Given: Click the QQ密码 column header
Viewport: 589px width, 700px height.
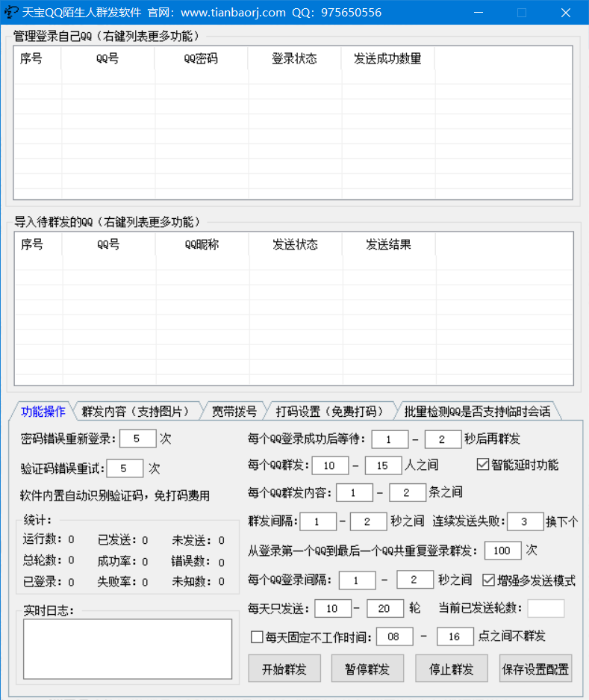Looking at the screenshot, I should [201, 58].
